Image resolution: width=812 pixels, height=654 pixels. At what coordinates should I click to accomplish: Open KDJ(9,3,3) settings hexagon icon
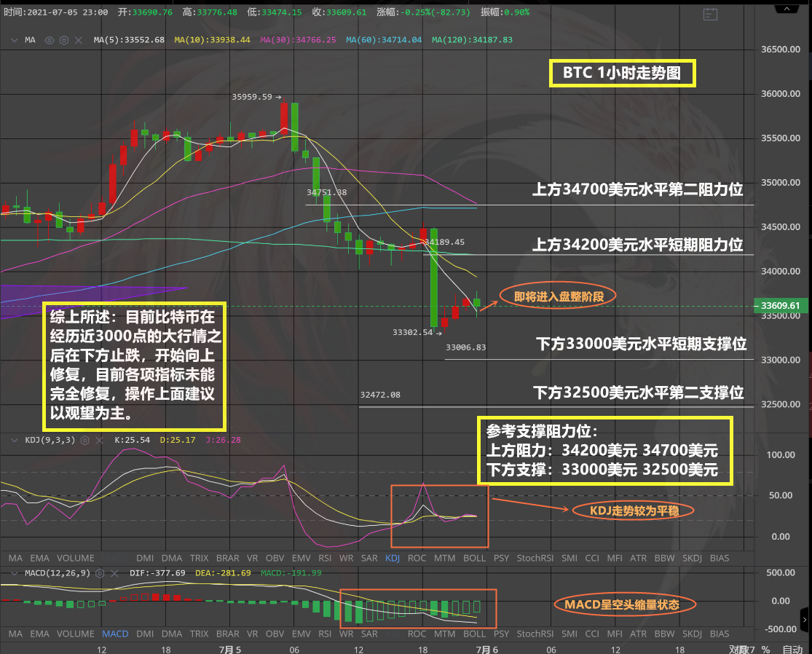point(85,440)
